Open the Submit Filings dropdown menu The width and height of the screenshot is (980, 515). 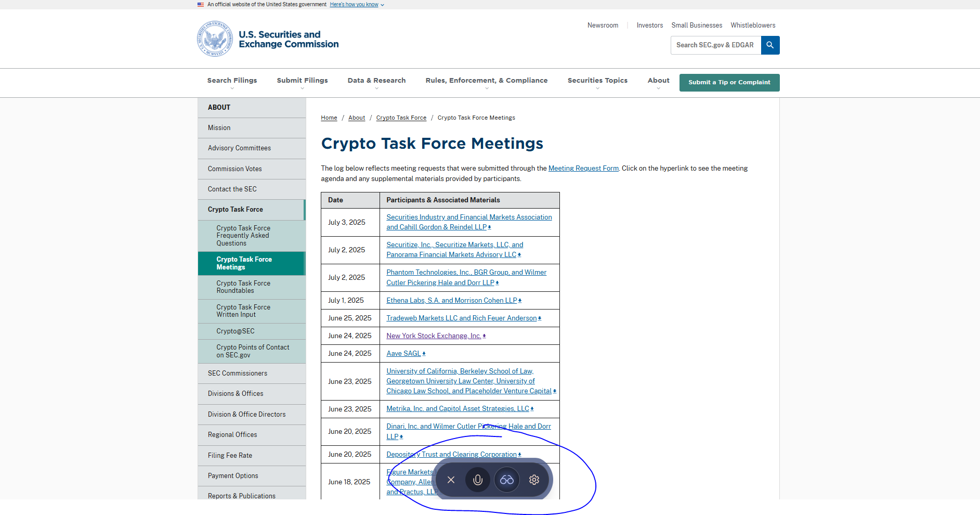[302, 82]
